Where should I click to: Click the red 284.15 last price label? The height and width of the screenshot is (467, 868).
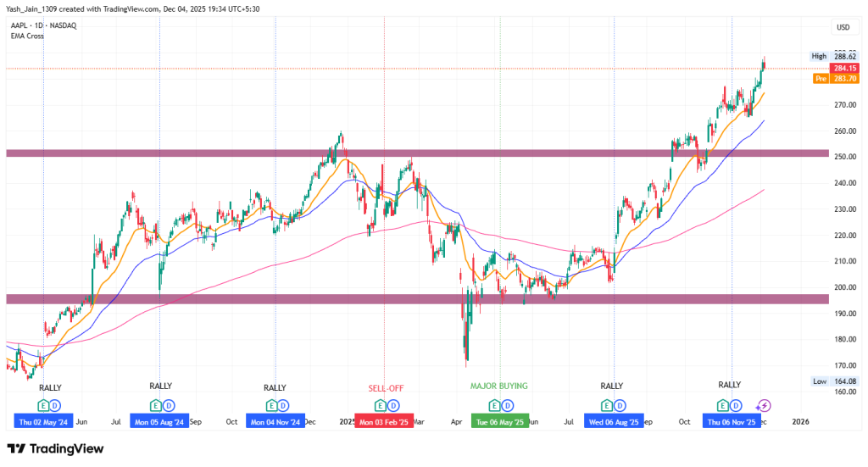tap(845, 68)
